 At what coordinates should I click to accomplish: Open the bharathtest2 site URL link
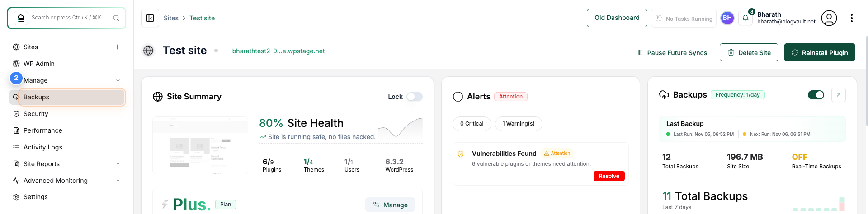278,51
